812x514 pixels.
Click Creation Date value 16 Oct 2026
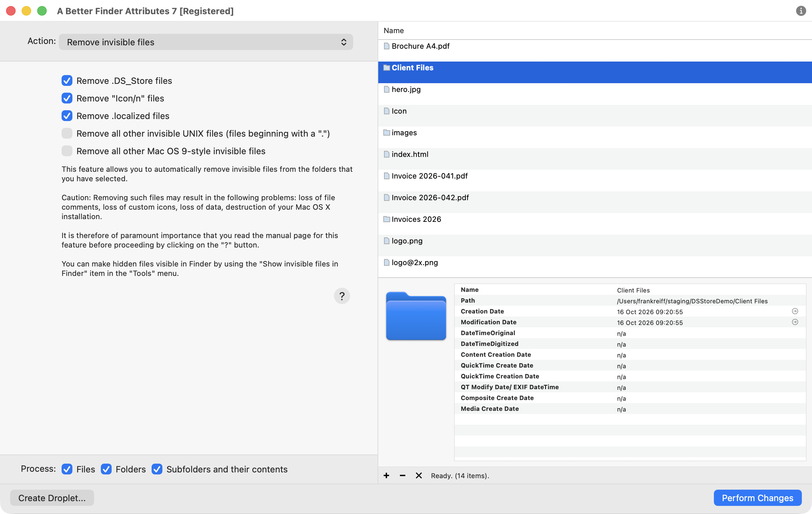coord(650,312)
